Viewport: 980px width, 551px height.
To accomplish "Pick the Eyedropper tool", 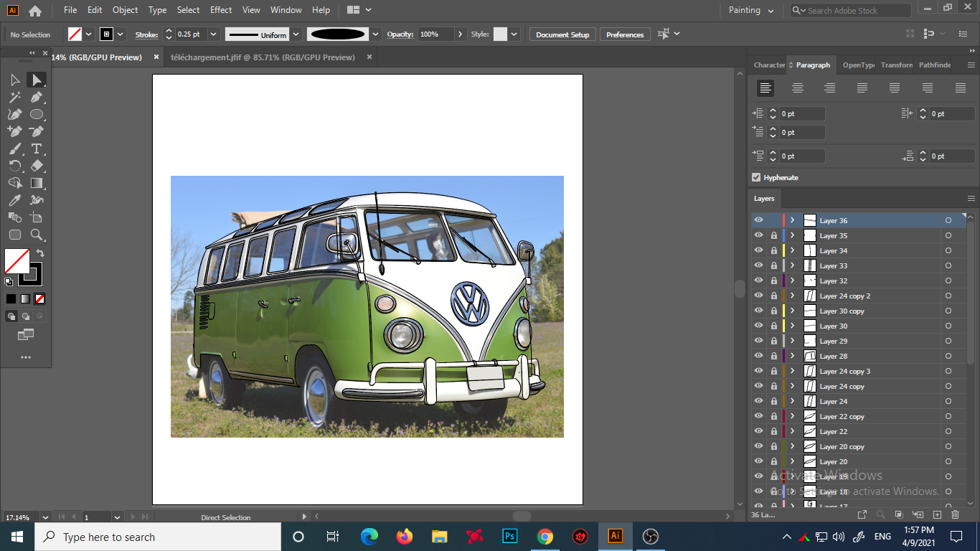I will pyautogui.click(x=15, y=200).
